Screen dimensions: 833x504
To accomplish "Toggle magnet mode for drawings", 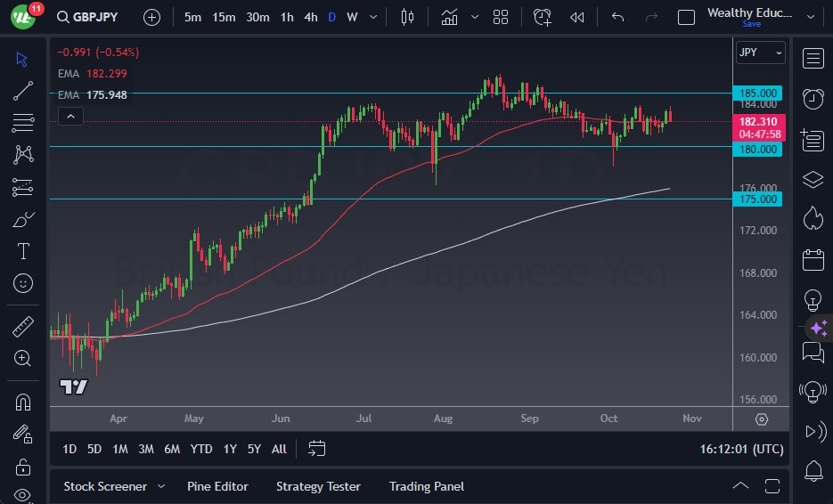I will (23, 402).
